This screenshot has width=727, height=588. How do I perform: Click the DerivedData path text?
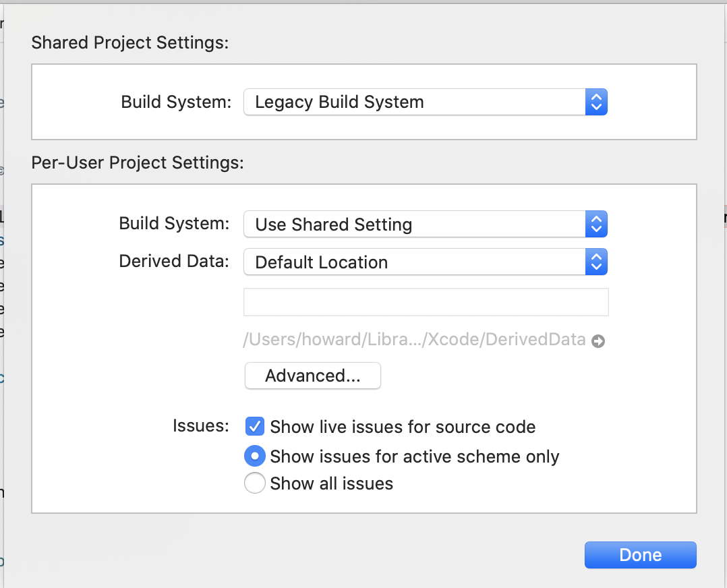[413, 339]
